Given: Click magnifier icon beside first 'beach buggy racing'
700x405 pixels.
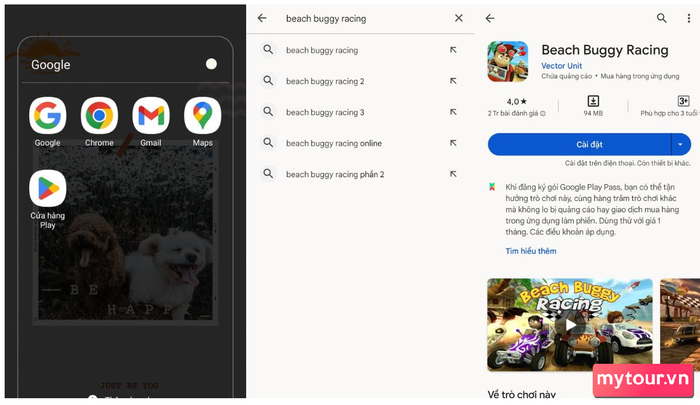Looking at the screenshot, I should (x=268, y=50).
